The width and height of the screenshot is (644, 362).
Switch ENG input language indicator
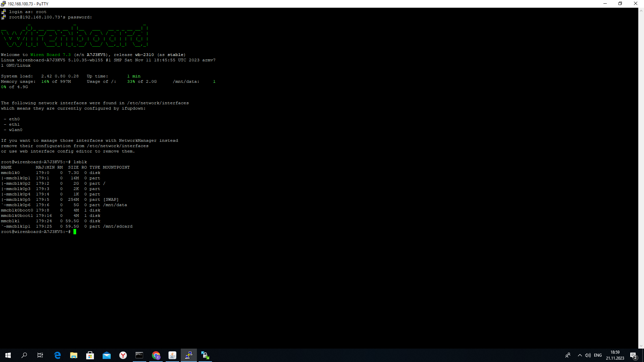598,355
